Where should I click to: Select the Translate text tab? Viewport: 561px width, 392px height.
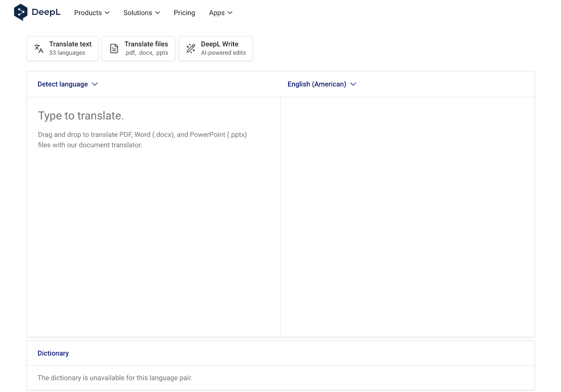tap(62, 48)
